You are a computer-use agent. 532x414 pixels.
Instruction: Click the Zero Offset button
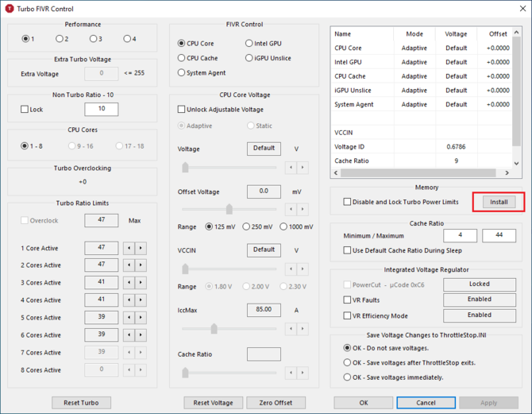[x=276, y=402]
